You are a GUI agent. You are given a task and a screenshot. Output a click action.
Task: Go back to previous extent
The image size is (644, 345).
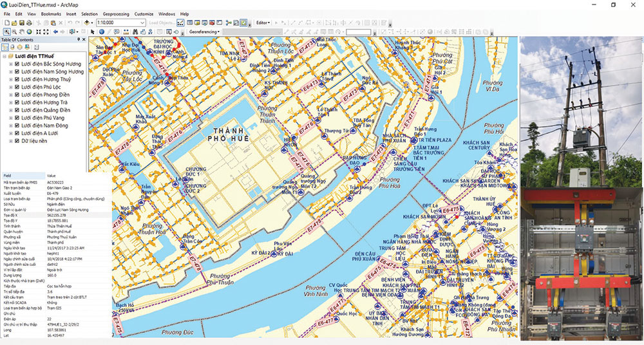55,32
